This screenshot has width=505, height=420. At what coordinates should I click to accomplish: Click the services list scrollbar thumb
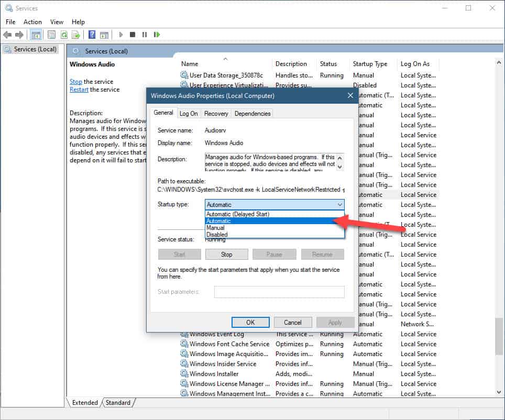[499, 336]
